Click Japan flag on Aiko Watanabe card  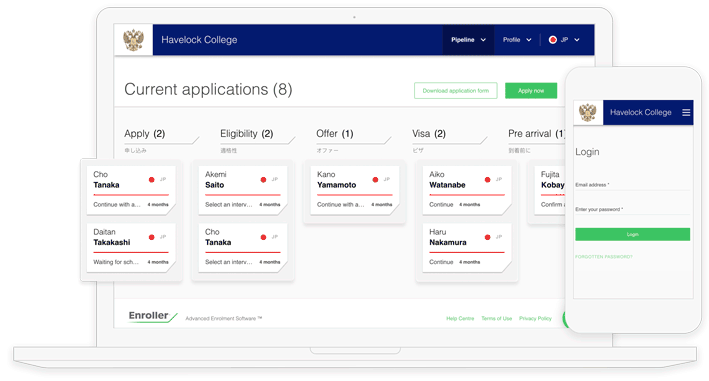point(487,179)
